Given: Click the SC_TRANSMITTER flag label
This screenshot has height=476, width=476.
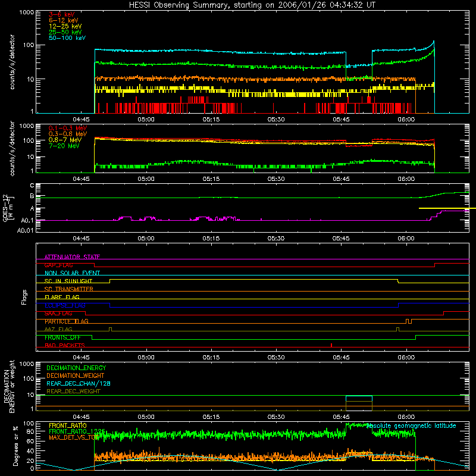Looking at the screenshot, I should (68, 289).
